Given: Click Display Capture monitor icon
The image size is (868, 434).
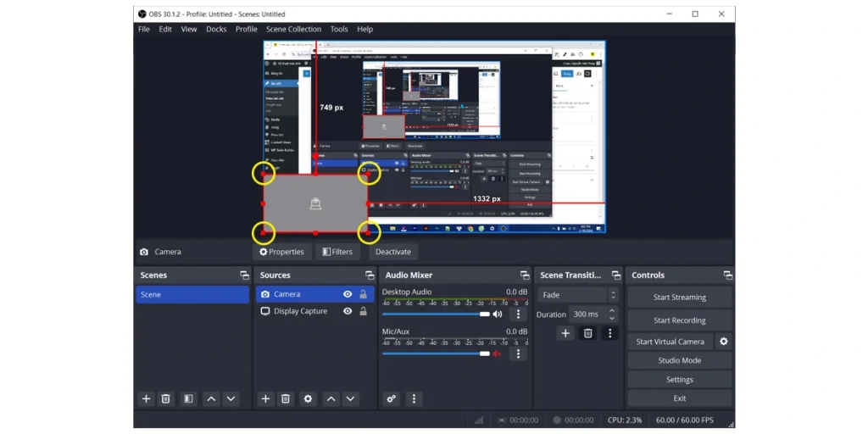Looking at the screenshot, I should click(x=265, y=311).
